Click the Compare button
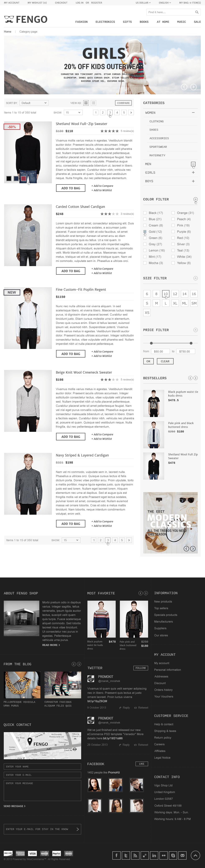This screenshot has width=205, height=868. coord(123,103)
